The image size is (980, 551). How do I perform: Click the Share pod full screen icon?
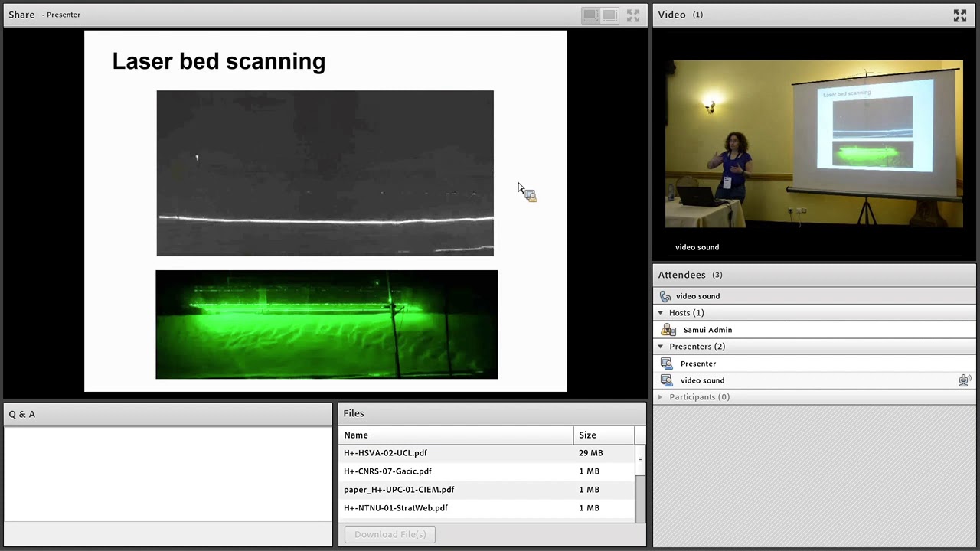coord(633,15)
